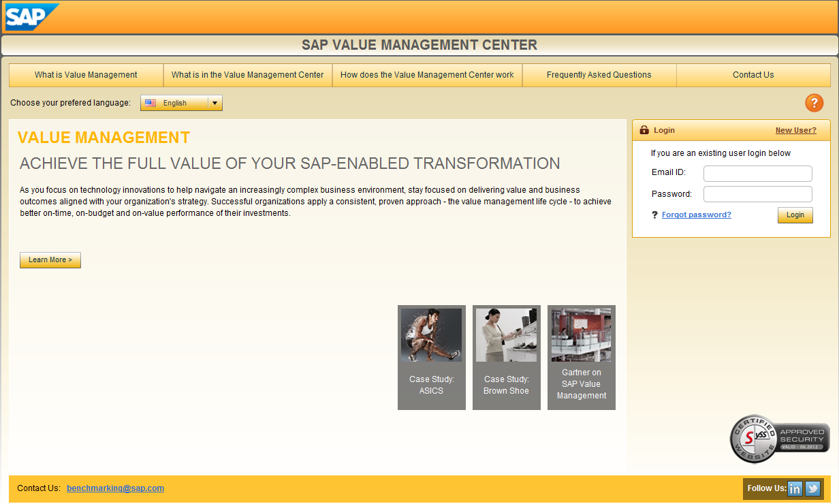Open the What is Value Management tab
839x504 pixels.
[86, 75]
